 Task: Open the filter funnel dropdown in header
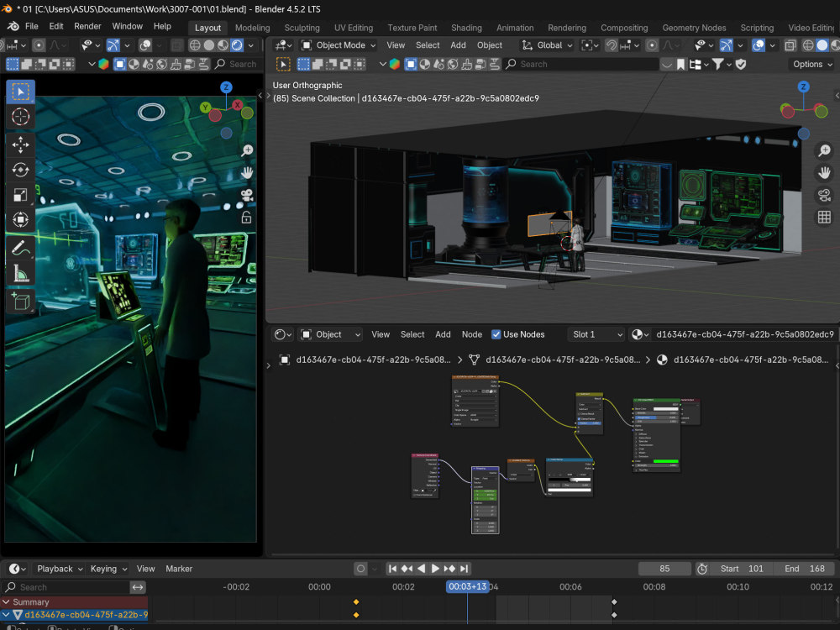click(722, 65)
